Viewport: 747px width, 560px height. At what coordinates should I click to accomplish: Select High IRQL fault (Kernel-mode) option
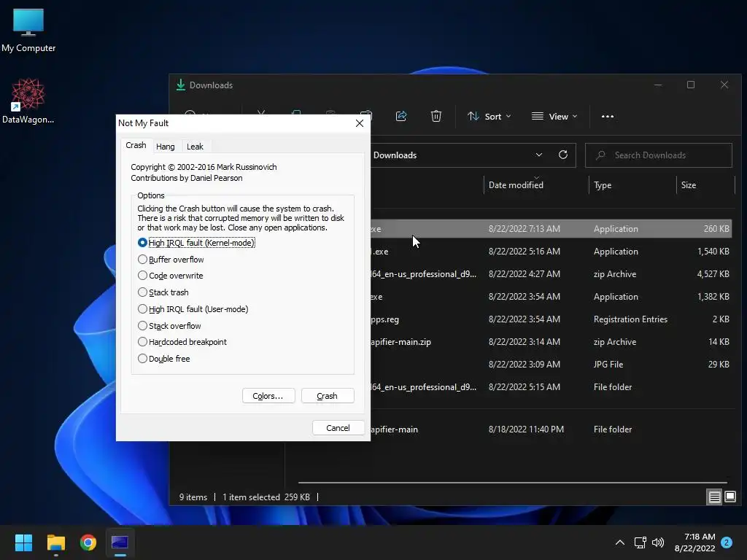pos(196,243)
